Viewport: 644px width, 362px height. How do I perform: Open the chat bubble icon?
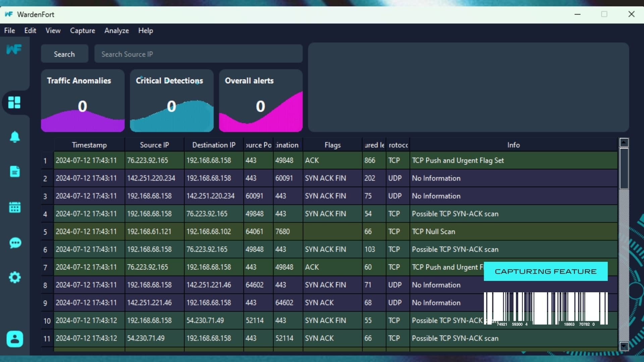[x=14, y=243]
